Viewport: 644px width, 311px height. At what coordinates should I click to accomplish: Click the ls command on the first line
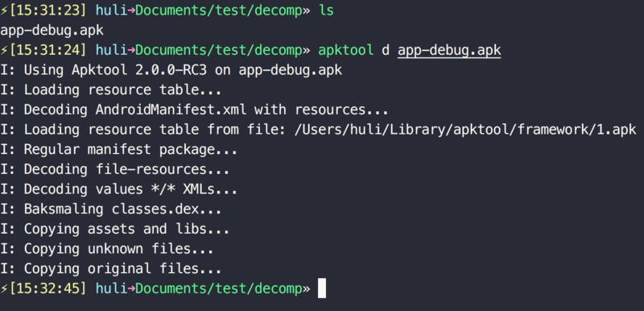326,10
